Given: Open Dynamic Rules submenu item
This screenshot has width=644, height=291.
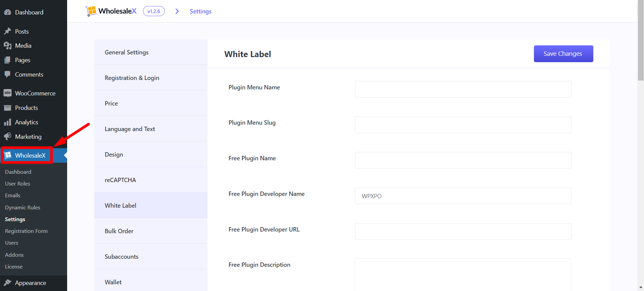Looking at the screenshot, I should pos(22,207).
